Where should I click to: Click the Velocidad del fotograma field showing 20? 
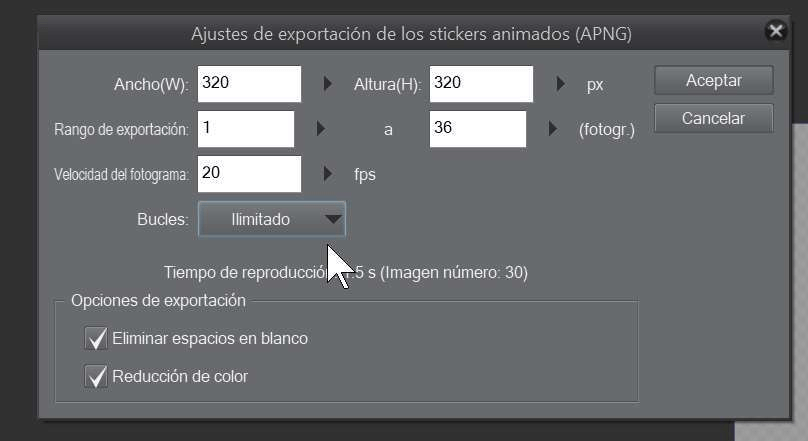(x=249, y=174)
